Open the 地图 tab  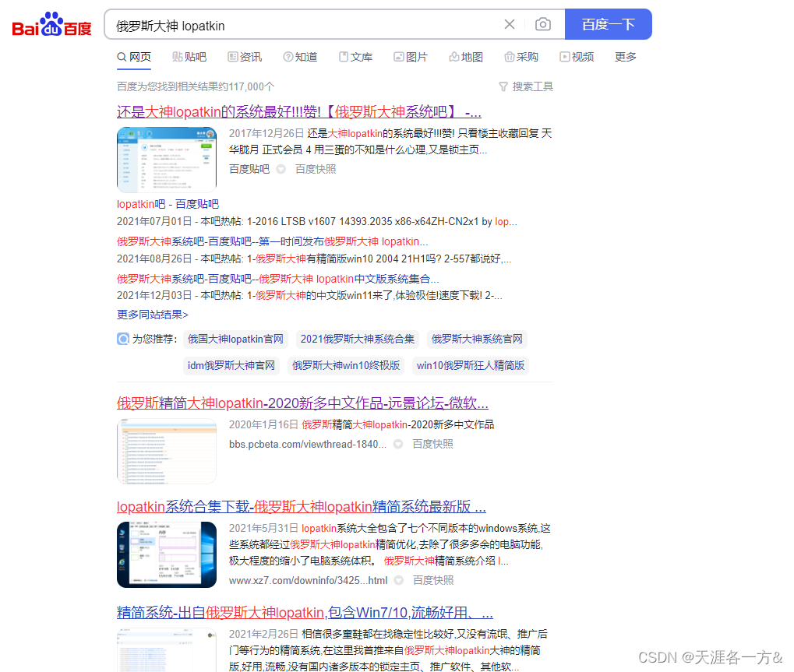(466, 57)
